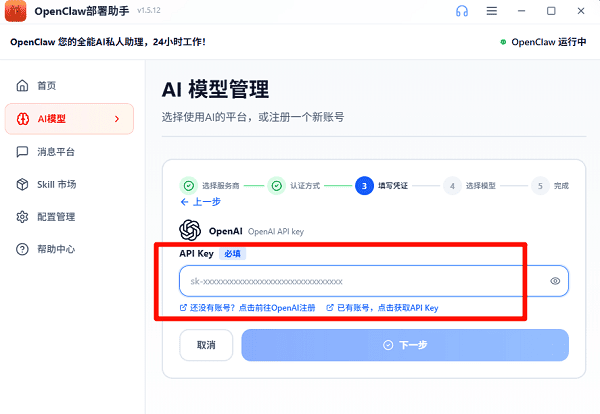This screenshot has width=600, height=414.
Task: Click step 3 填写凭证 circle
Action: click(364, 186)
